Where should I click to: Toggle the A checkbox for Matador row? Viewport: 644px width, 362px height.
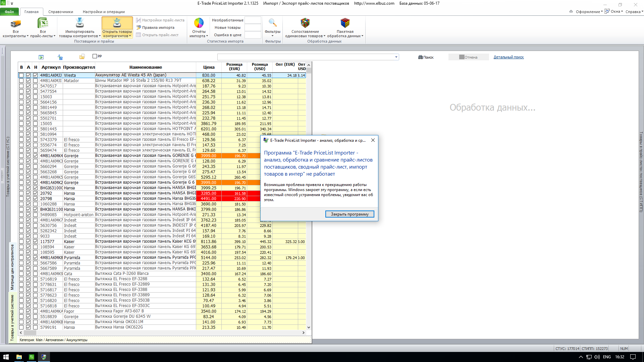point(29,81)
